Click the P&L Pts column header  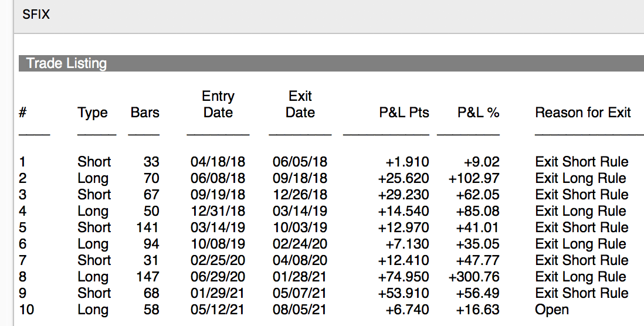[x=404, y=113]
